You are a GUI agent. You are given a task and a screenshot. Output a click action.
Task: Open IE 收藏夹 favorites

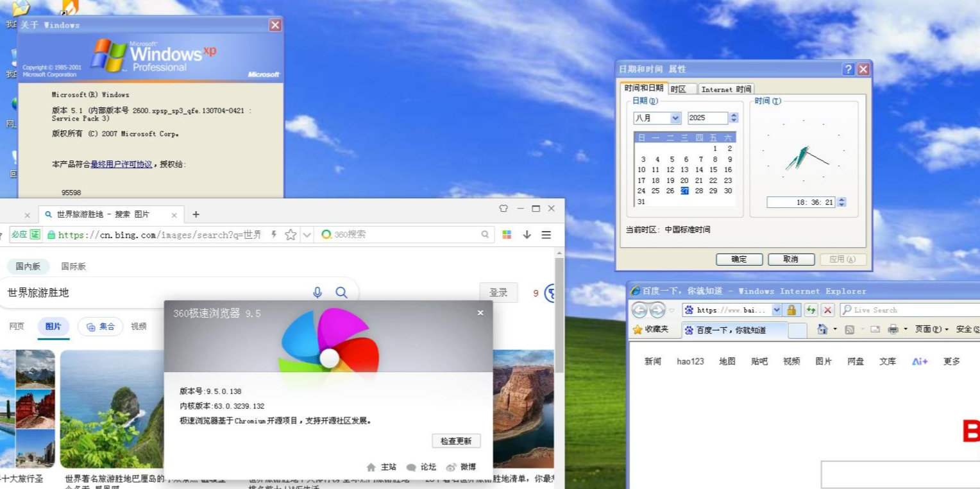click(651, 329)
